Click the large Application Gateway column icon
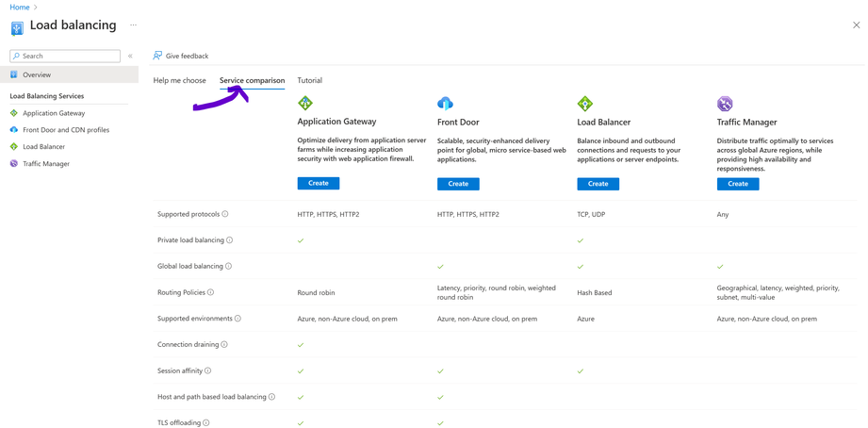Screen dimensions: 868x428 (x=305, y=103)
